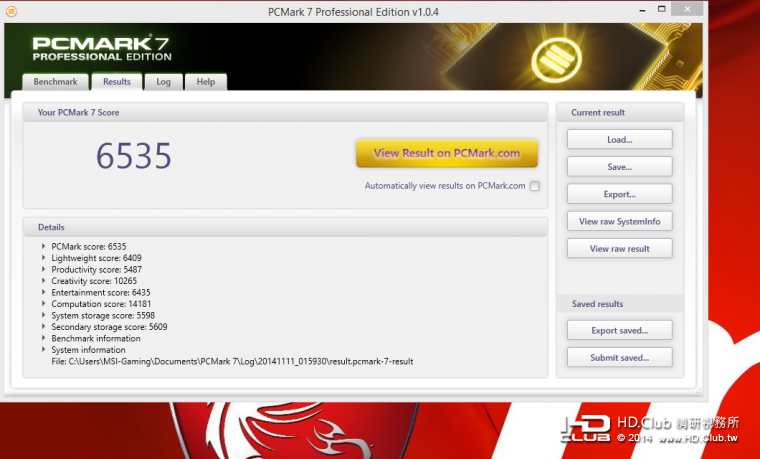
Task: Open the Log tab
Action: click(163, 82)
